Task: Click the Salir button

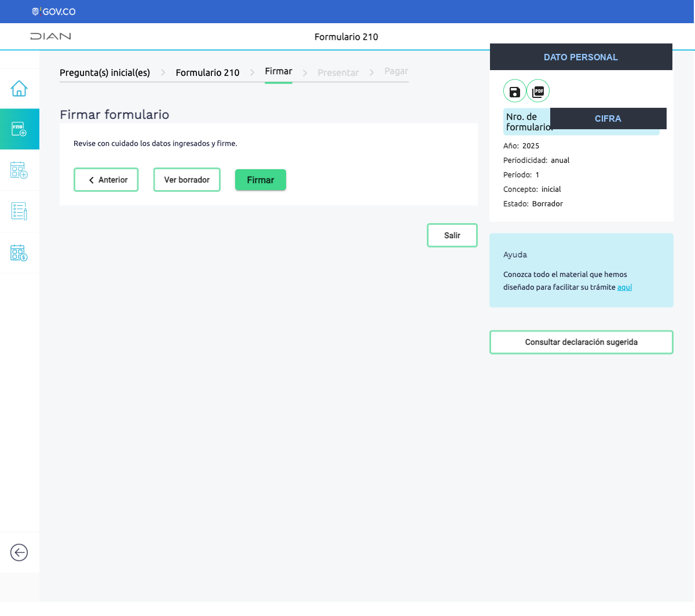Action: pyautogui.click(x=452, y=235)
